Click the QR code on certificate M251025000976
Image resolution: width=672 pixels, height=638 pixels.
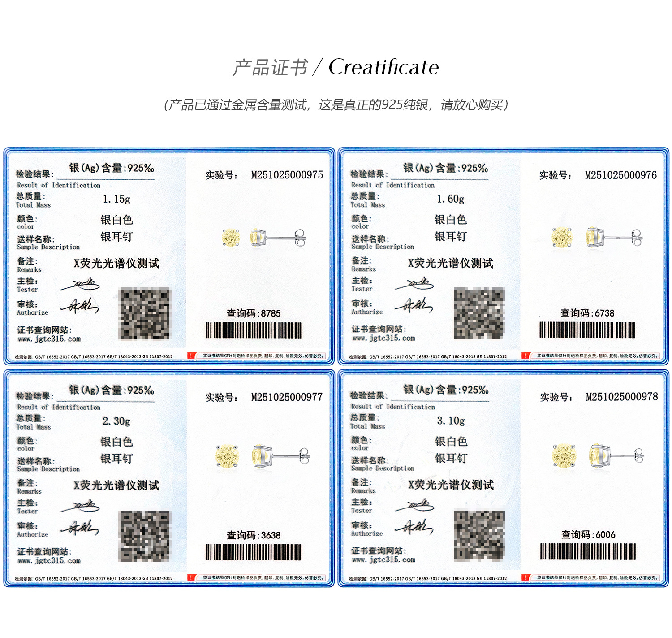click(x=479, y=313)
